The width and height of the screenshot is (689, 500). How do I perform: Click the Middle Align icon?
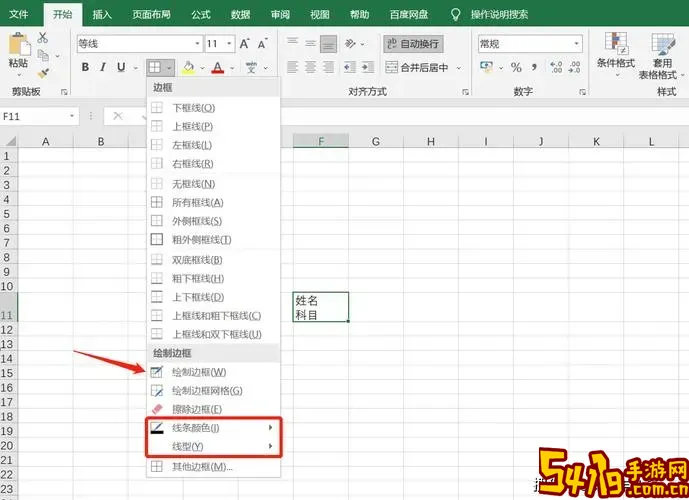pos(310,43)
